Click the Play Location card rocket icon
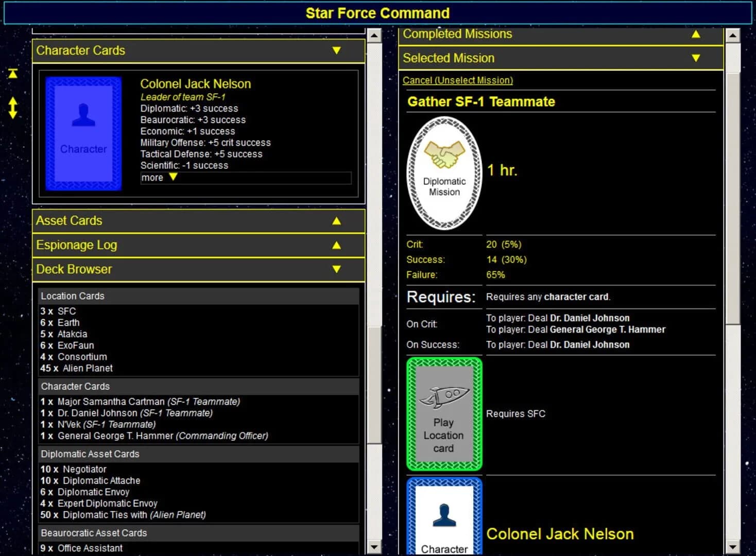The width and height of the screenshot is (756, 556). tap(444, 395)
